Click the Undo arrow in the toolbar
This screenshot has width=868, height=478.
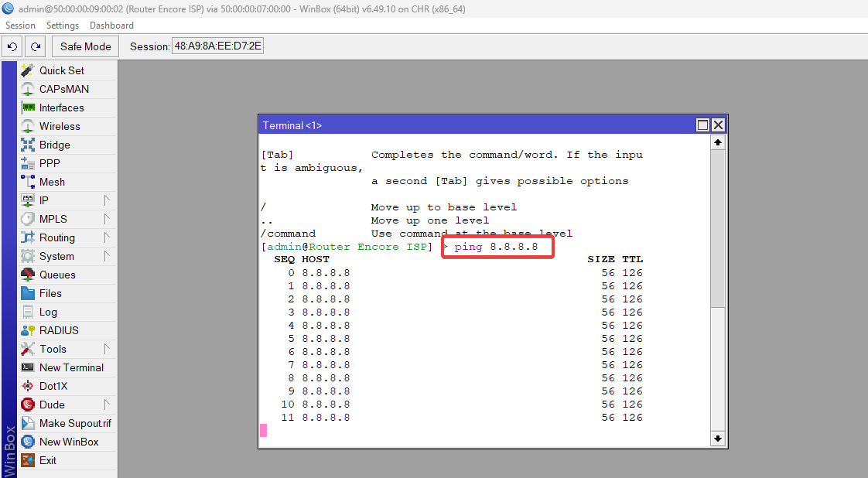[x=12, y=46]
